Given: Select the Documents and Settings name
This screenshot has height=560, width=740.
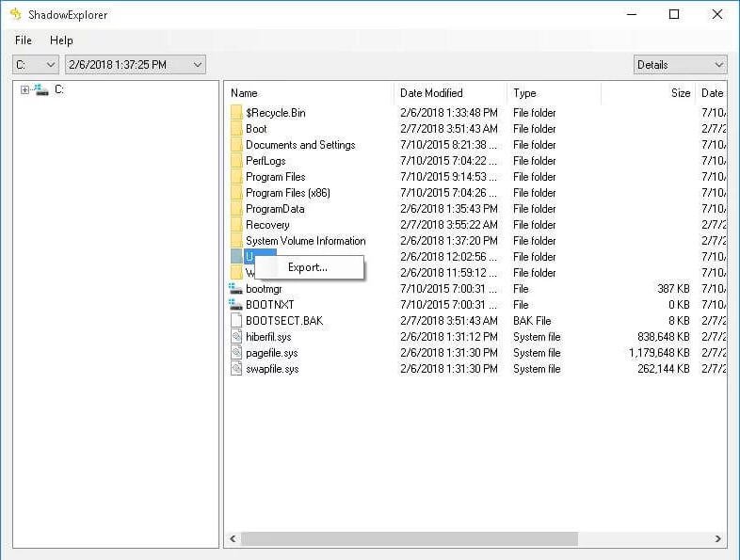Looking at the screenshot, I should point(300,145).
